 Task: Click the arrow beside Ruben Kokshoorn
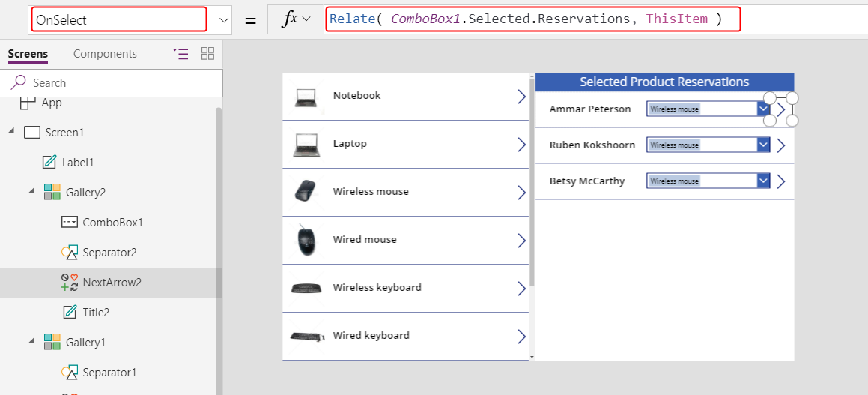(x=780, y=145)
